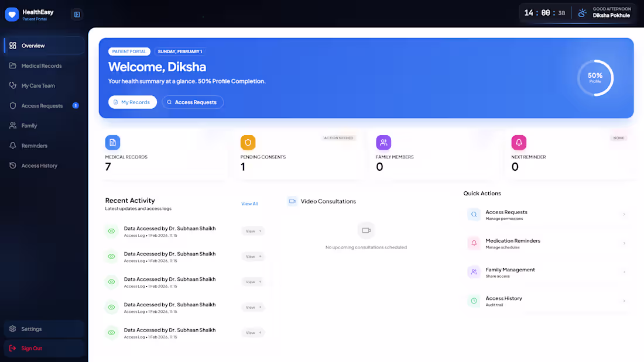Click the clock time display in header
The image size is (644, 362).
[544, 13]
